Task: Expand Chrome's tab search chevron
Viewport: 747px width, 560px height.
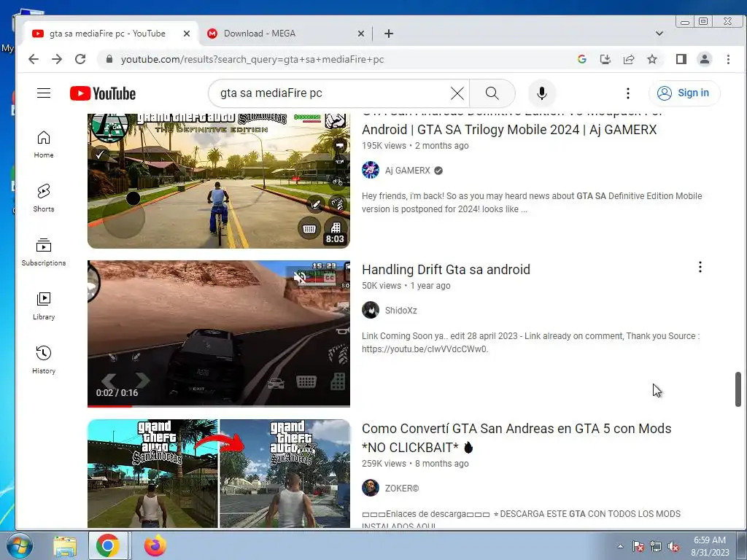Action: pos(659,34)
